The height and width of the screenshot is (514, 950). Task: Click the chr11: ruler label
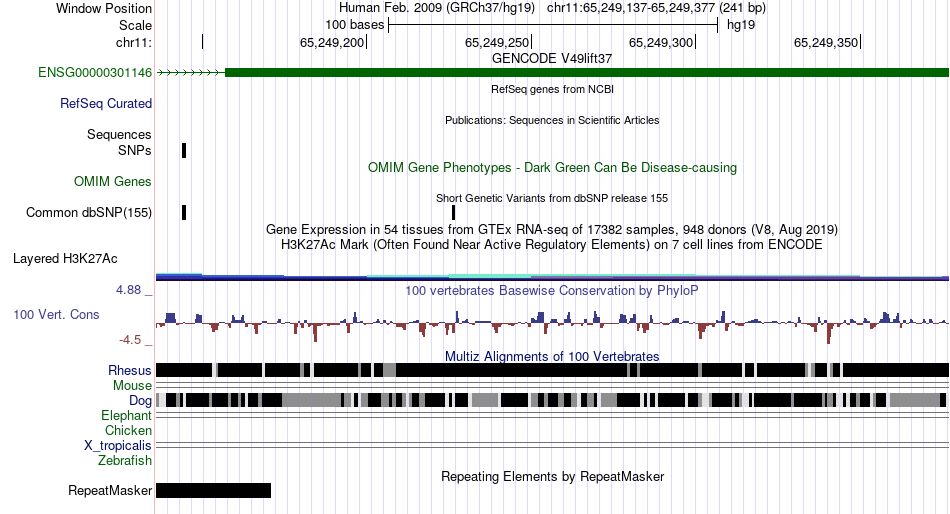click(x=133, y=42)
